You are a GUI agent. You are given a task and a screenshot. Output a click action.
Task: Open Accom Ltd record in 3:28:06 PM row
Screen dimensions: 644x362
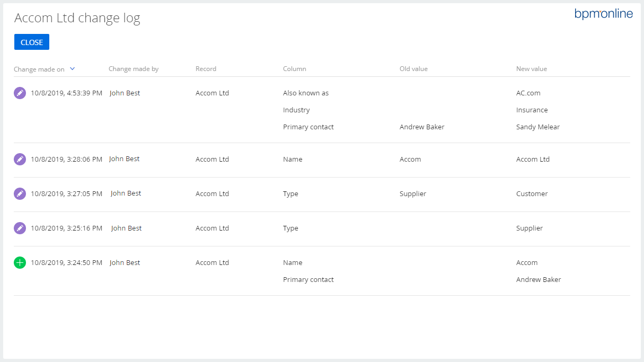pos(212,159)
